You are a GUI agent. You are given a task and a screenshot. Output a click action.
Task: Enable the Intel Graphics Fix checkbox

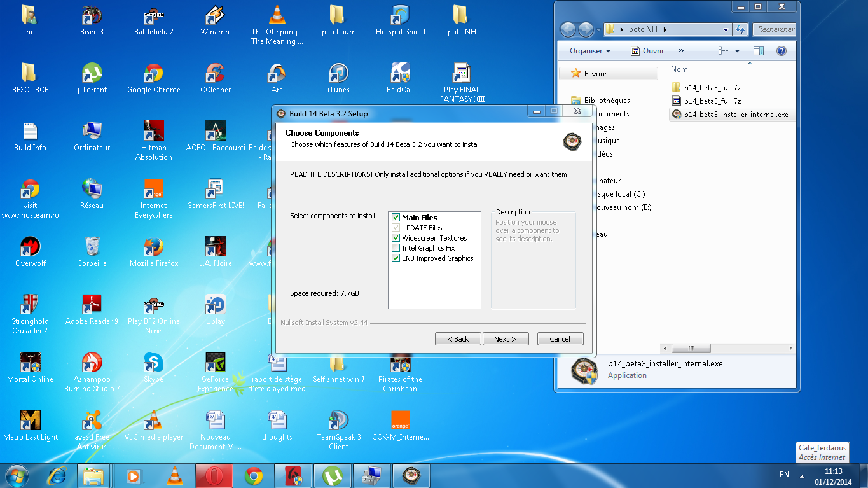tap(396, 248)
